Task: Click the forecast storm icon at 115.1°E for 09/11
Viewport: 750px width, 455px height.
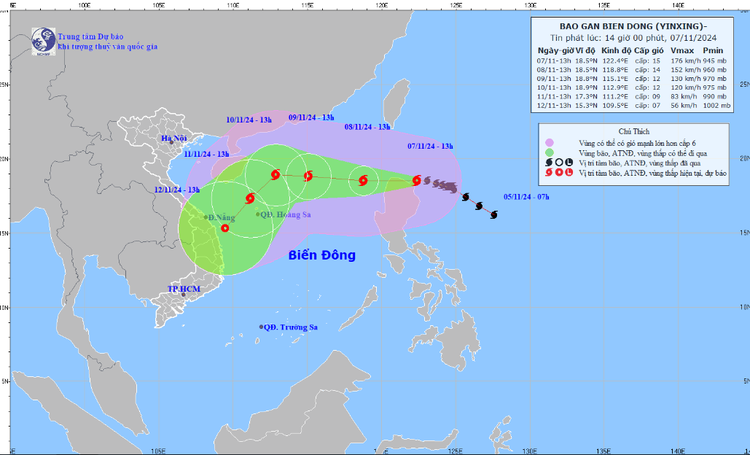Action: point(309,176)
